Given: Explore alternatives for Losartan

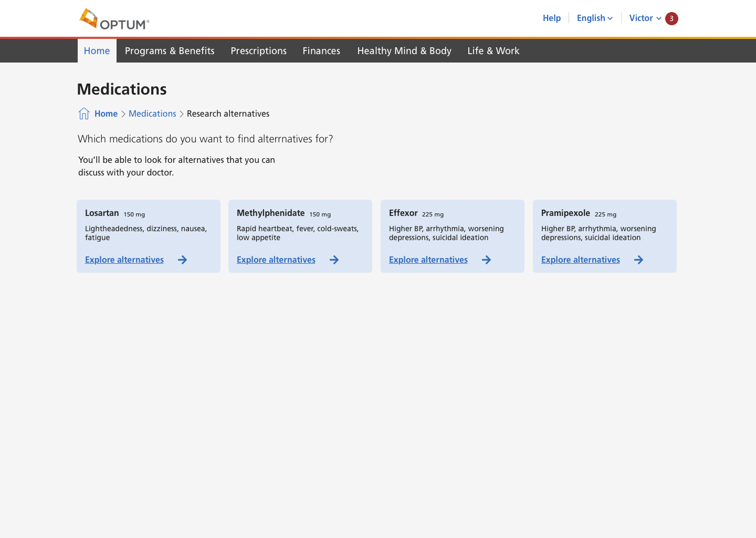Looking at the screenshot, I should (x=124, y=260).
